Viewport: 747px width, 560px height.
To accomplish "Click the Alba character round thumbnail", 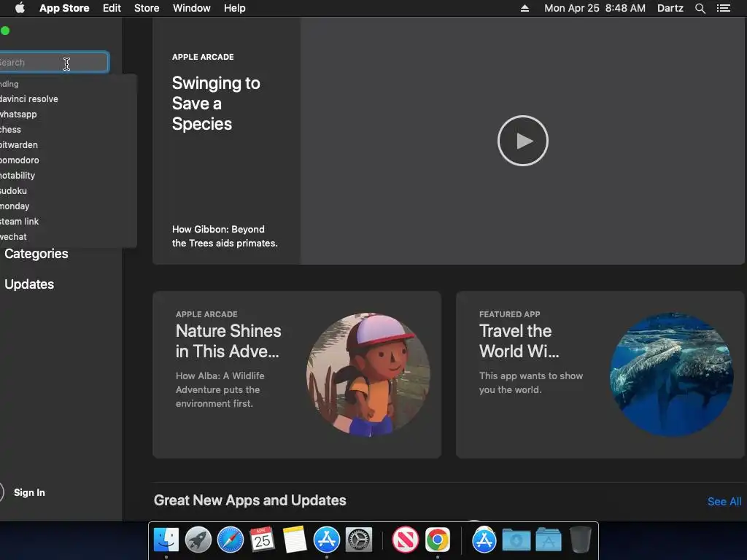I will pos(368,375).
